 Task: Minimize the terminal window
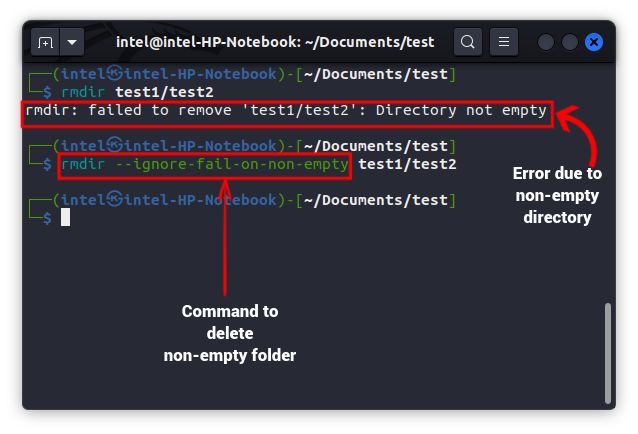click(546, 42)
